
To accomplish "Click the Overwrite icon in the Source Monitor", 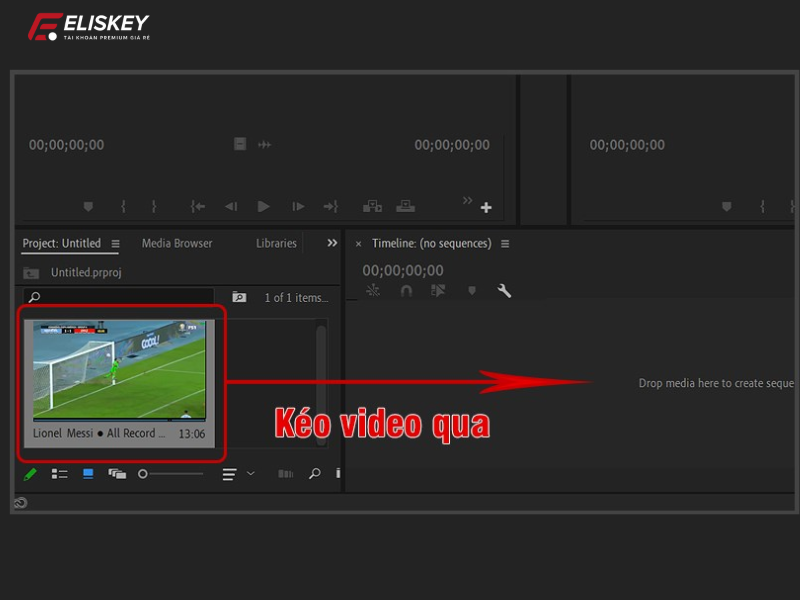I will pos(406,205).
